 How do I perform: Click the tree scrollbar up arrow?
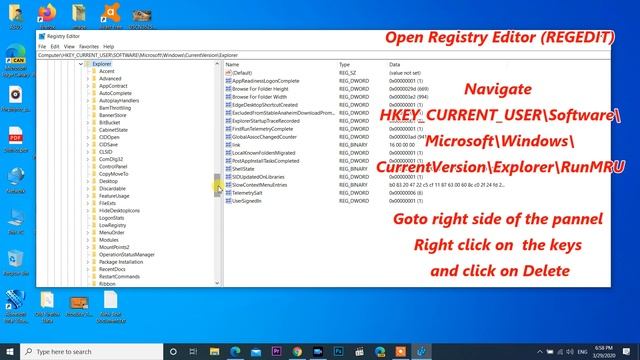point(217,64)
